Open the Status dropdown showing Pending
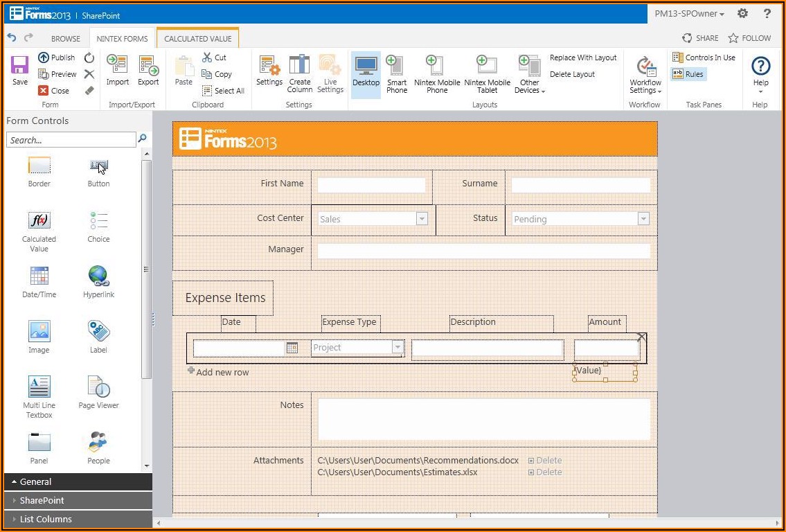786x532 pixels. pyautogui.click(x=643, y=219)
